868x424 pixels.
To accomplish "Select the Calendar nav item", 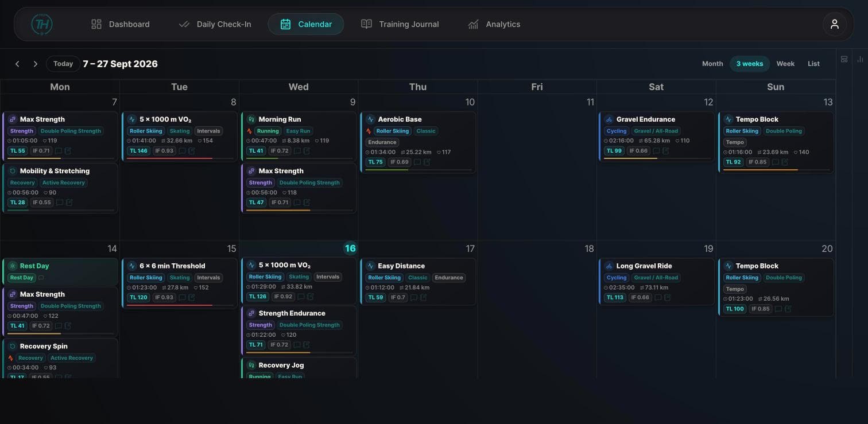I will pyautogui.click(x=306, y=24).
